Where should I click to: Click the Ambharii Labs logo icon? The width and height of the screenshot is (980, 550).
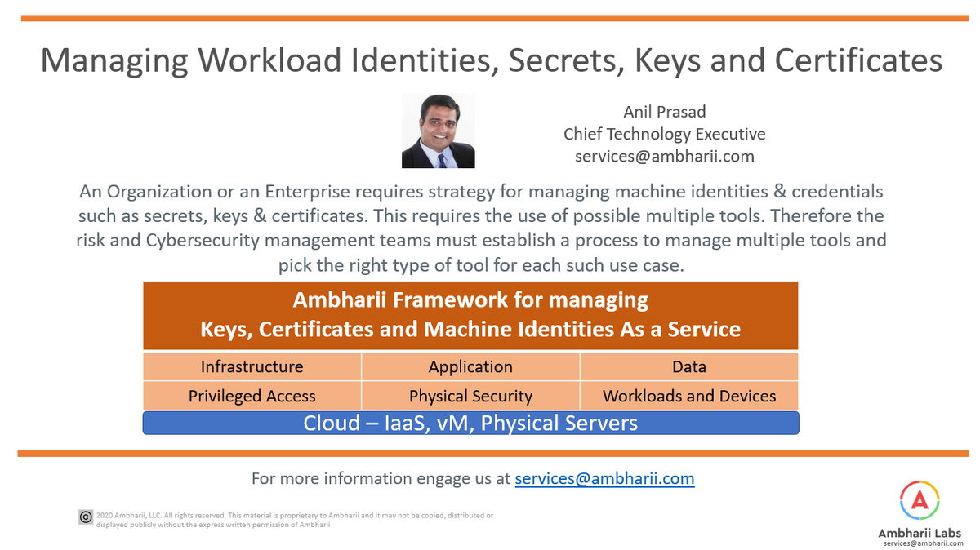pos(920,502)
